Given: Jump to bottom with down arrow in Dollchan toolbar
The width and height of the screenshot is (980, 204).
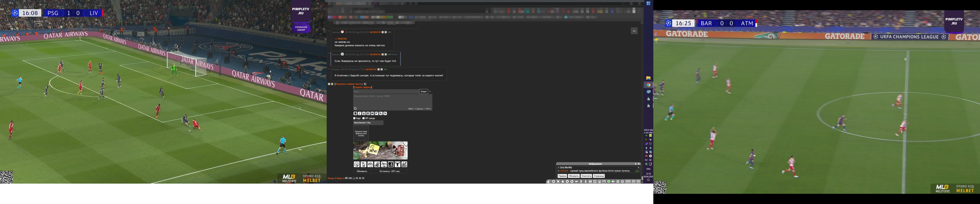Looking at the screenshot, I should (x=585, y=182).
